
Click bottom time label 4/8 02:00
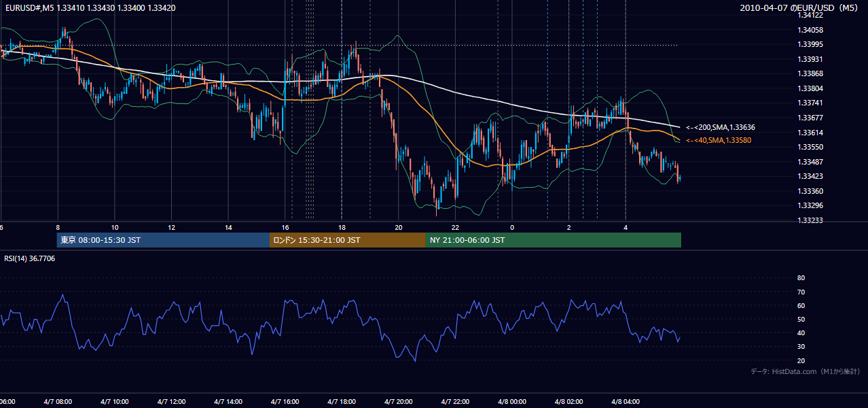coord(569,402)
